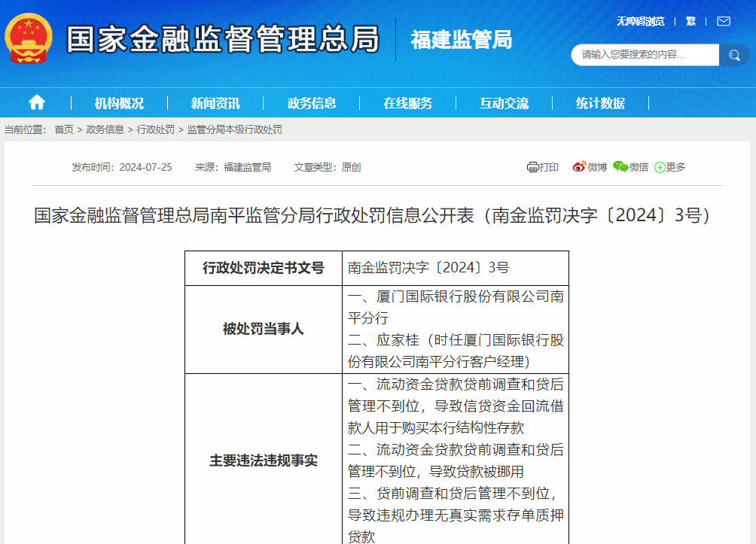Click the 文章类型：原创 text
Screen dimensions: 756x544
[x=328, y=167]
